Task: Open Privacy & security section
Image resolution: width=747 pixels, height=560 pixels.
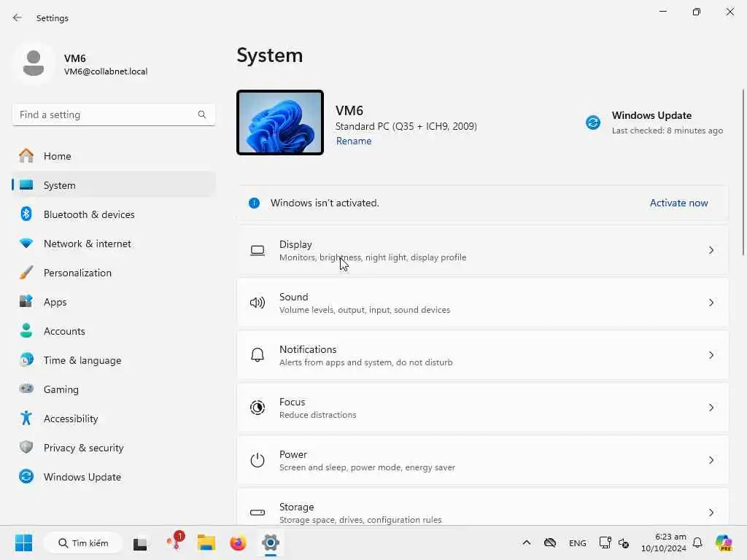Action: click(x=114, y=447)
